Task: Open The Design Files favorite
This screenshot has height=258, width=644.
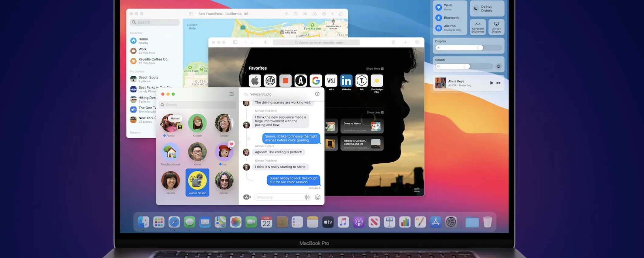Action: coord(377,81)
